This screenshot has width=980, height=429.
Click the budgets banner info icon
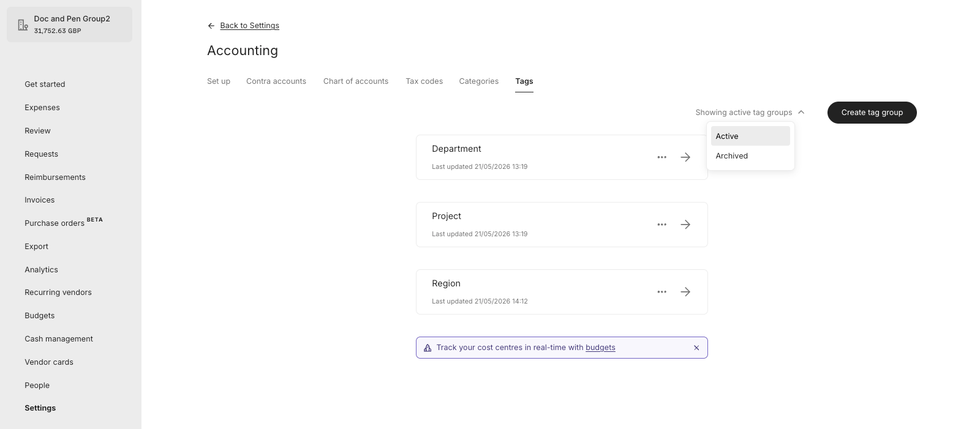click(428, 348)
